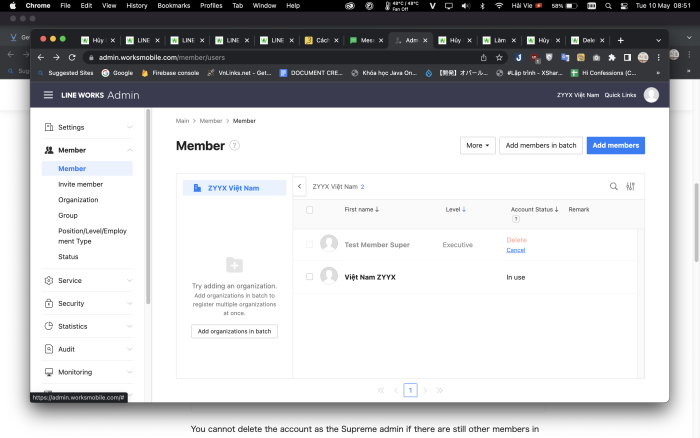
Task: Select Status in sidebar
Action: pos(68,257)
